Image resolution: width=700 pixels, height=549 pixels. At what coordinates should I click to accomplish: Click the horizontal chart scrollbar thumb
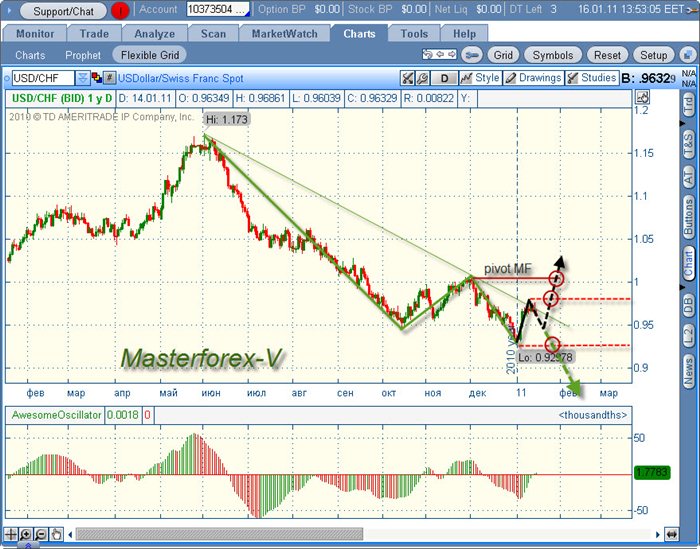tap(219, 534)
